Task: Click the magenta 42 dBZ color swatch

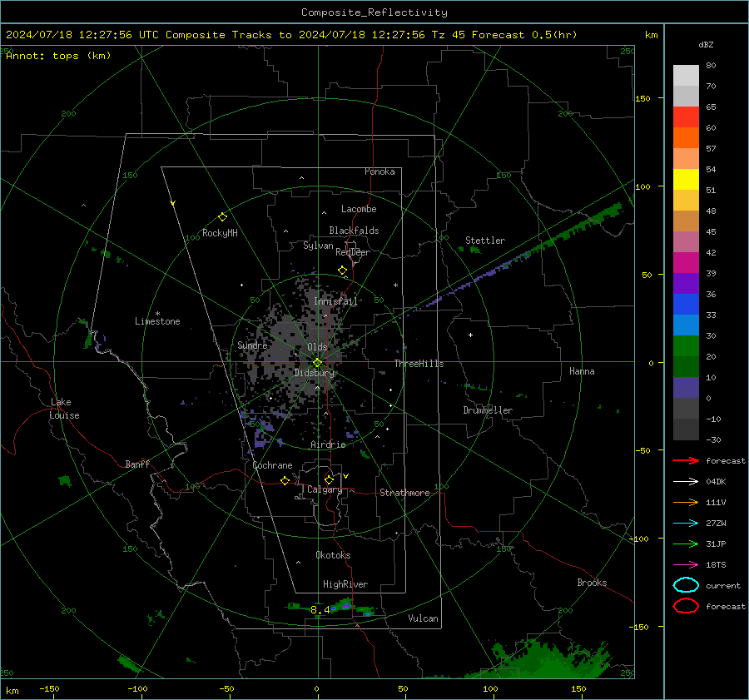Action: [686, 263]
